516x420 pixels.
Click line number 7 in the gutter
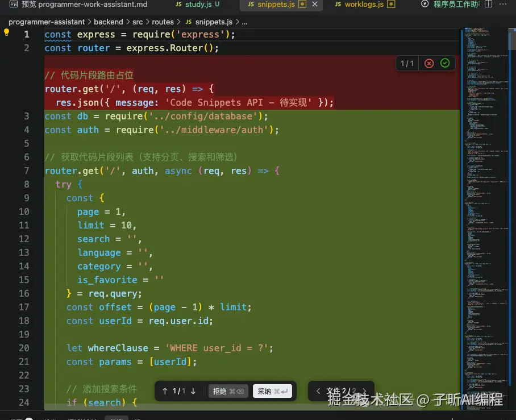pos(26,171)
